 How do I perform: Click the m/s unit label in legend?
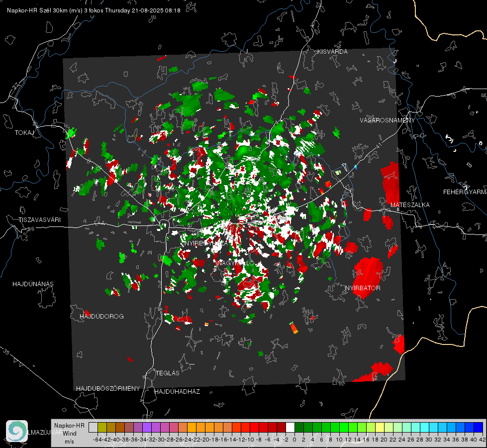69,442
